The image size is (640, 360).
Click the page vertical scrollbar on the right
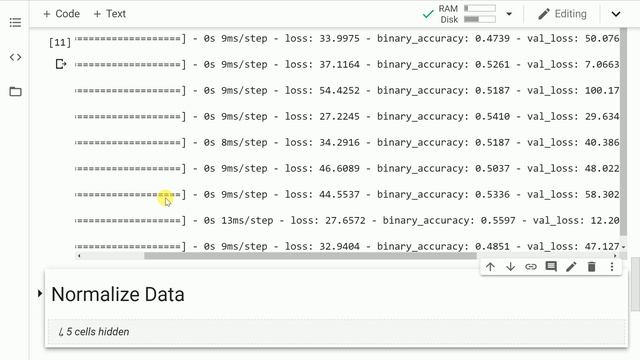tap(635, 284)
